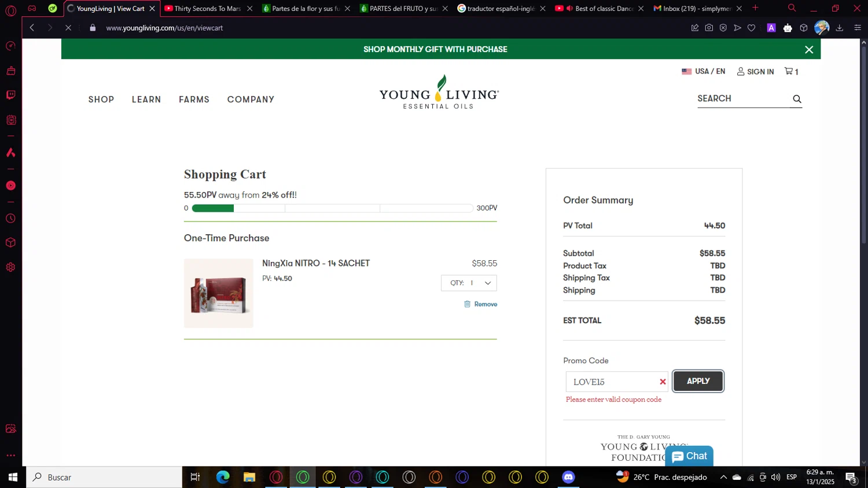868x488 pixels.
Task: Open Discord from taskbar
Action: (569, 477)
